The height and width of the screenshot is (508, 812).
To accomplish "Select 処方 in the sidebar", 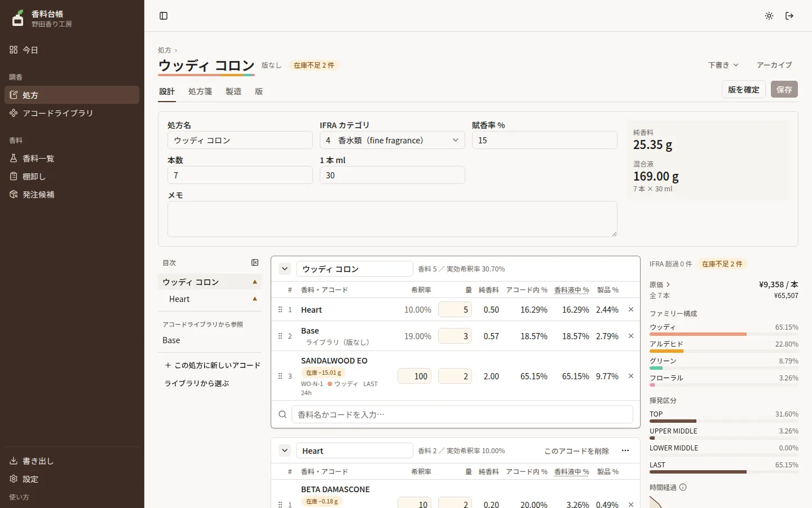I will [72, 95].
